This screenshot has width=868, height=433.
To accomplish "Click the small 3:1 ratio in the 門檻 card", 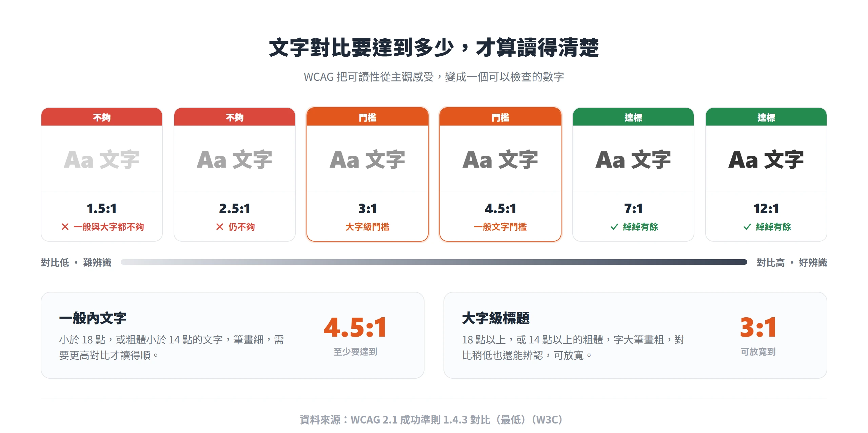I will tap(368, 208).
